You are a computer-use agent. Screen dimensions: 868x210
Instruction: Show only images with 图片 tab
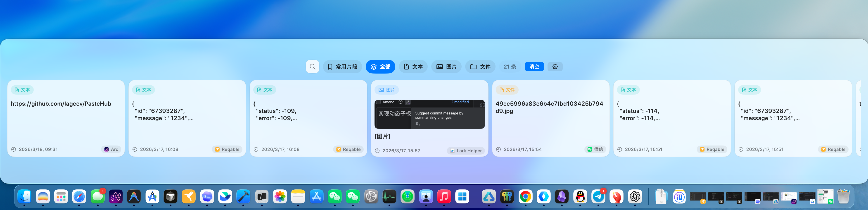(x=446, y=67)
